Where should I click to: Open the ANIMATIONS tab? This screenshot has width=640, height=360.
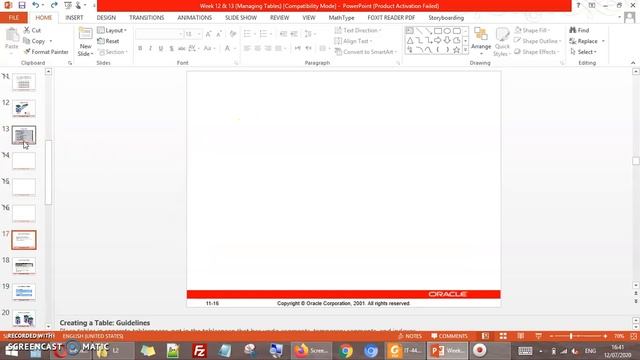tap(195, 18)
